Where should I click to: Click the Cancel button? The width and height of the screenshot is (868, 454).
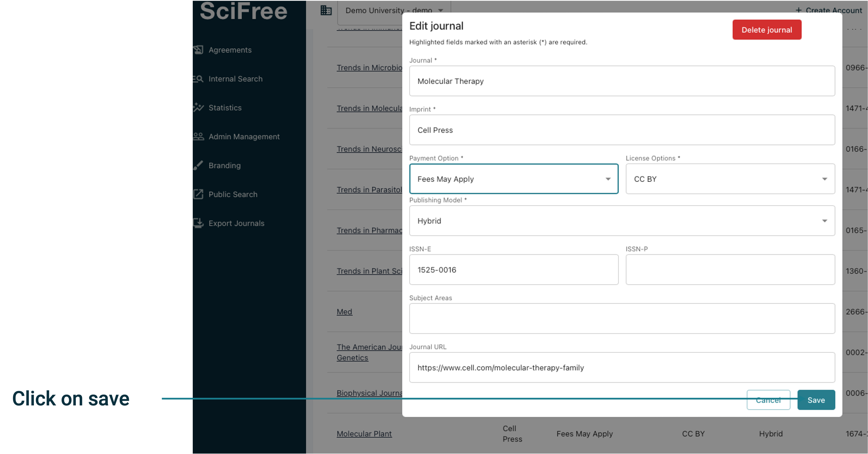tap(768, 400)
